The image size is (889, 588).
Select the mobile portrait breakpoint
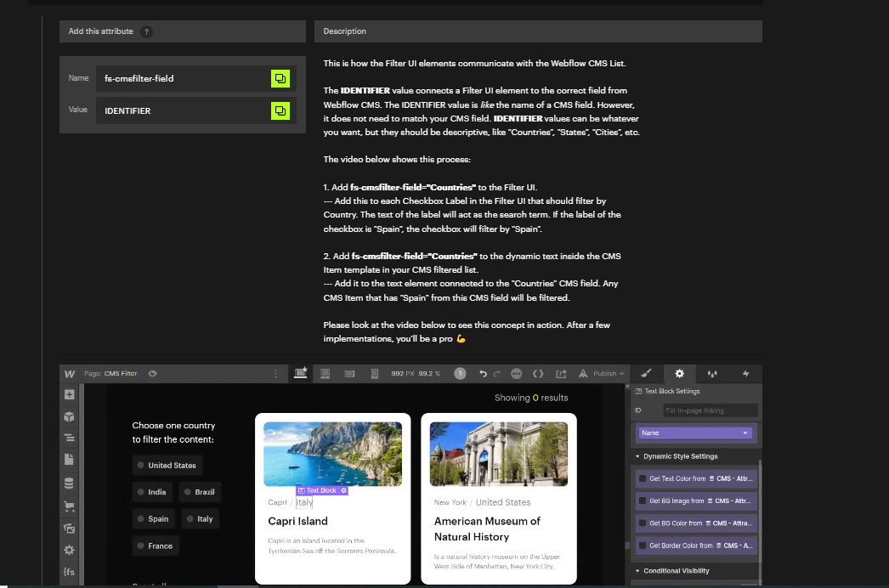375,374
